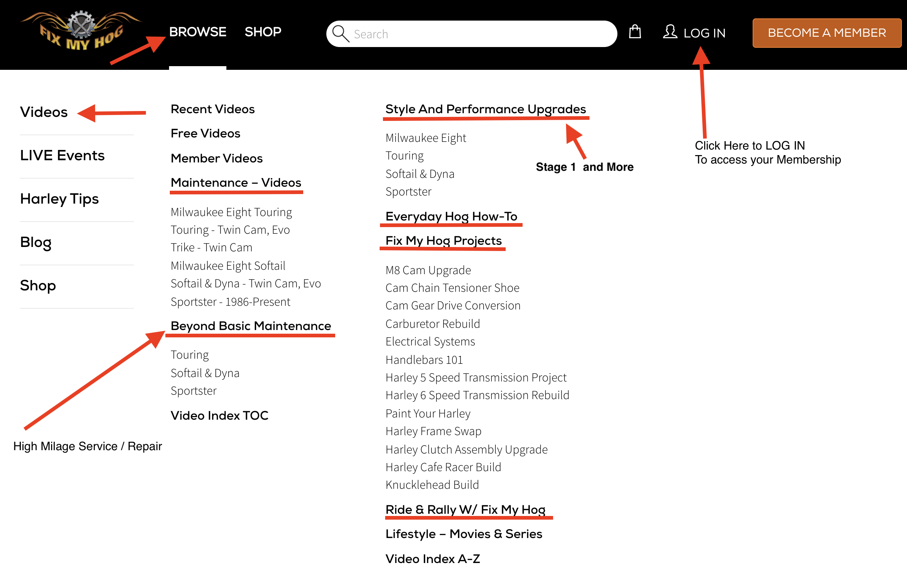
Task: Open Electrical Systems project
Action: (x=430, y=341)
